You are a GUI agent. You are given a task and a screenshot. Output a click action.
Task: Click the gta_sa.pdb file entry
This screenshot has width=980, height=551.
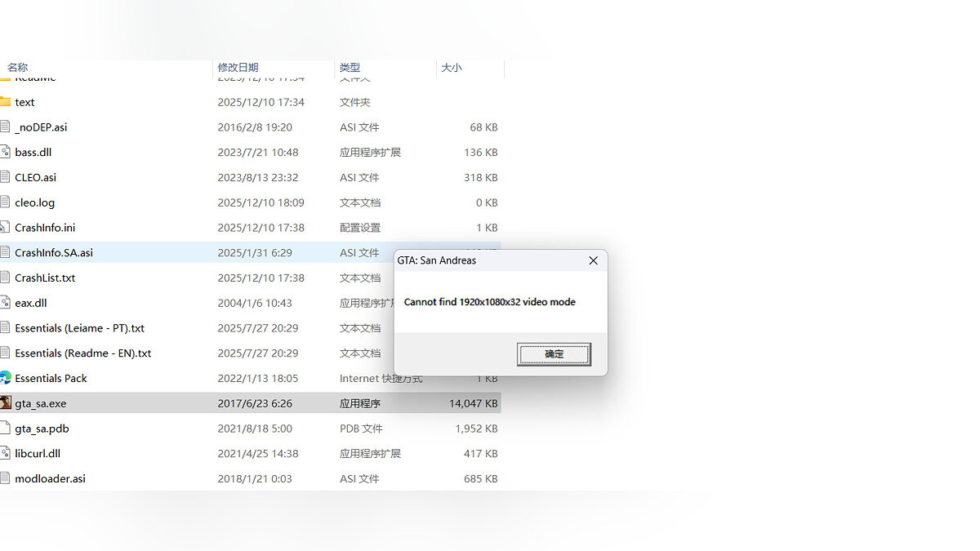tap(42, 429)
